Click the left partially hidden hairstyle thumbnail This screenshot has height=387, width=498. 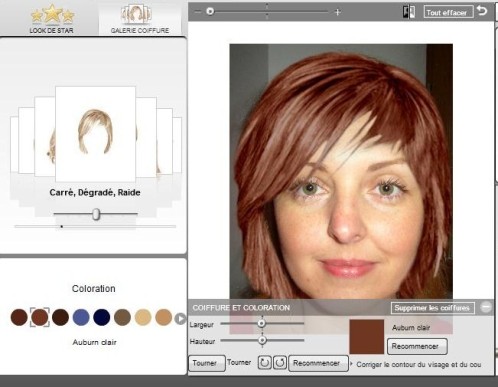[x=45, y=136]
